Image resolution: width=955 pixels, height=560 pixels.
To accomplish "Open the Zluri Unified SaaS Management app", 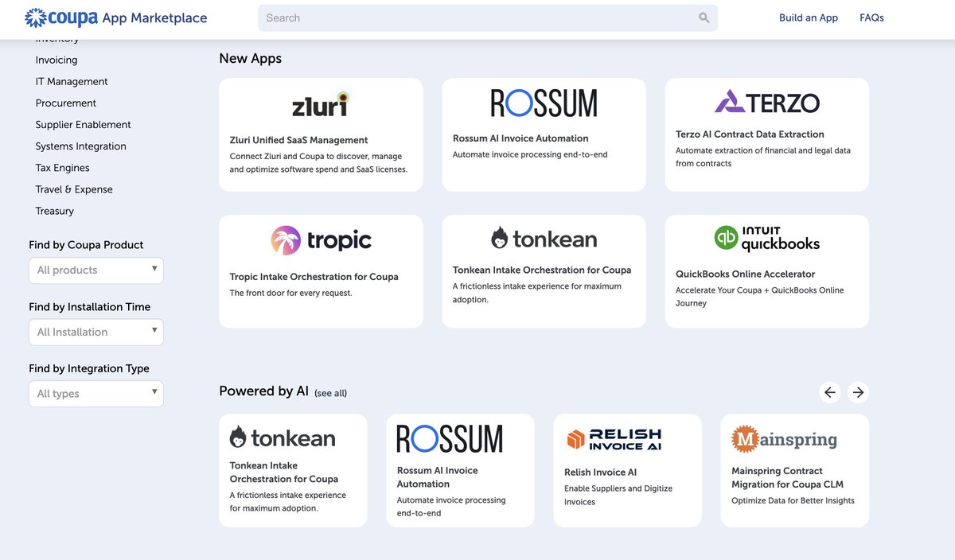I will pyautogui.click(x=321, y=134).
